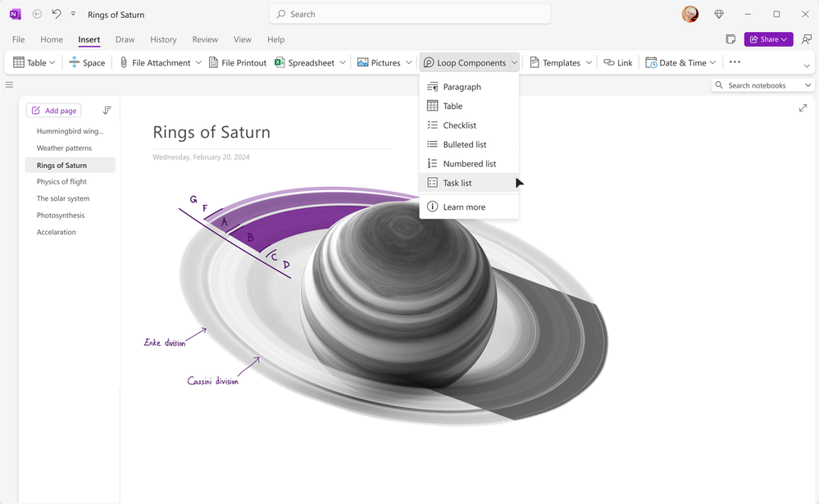The image size is (819, 504).
Task: Open the people presence icon
Action: (x=807, y=39)
